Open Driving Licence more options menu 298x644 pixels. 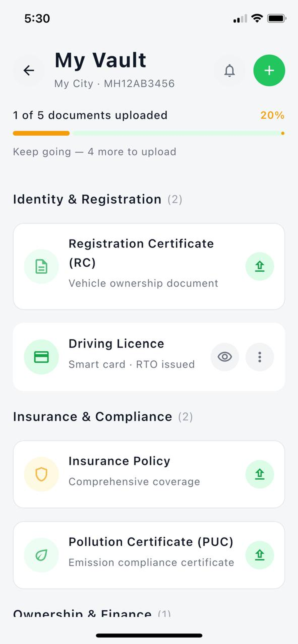[260, 357]
